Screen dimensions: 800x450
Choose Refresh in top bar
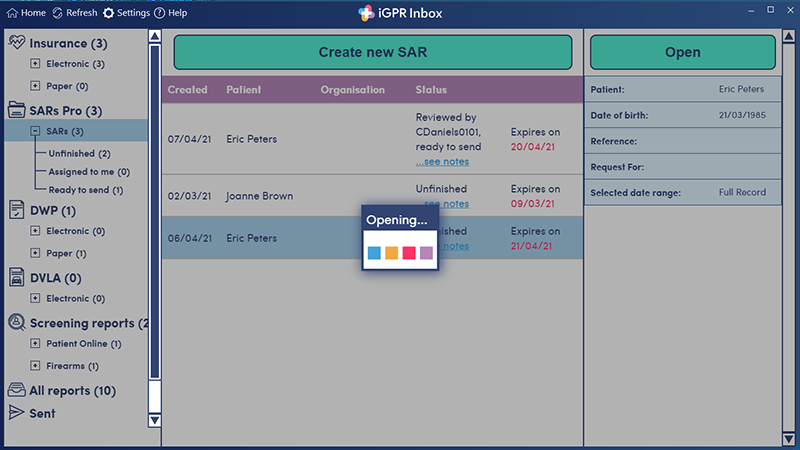click(x=82, y=13)
